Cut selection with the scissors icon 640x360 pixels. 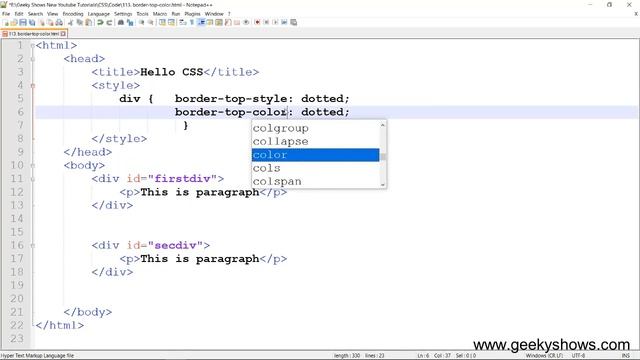(x=70, y=22)
